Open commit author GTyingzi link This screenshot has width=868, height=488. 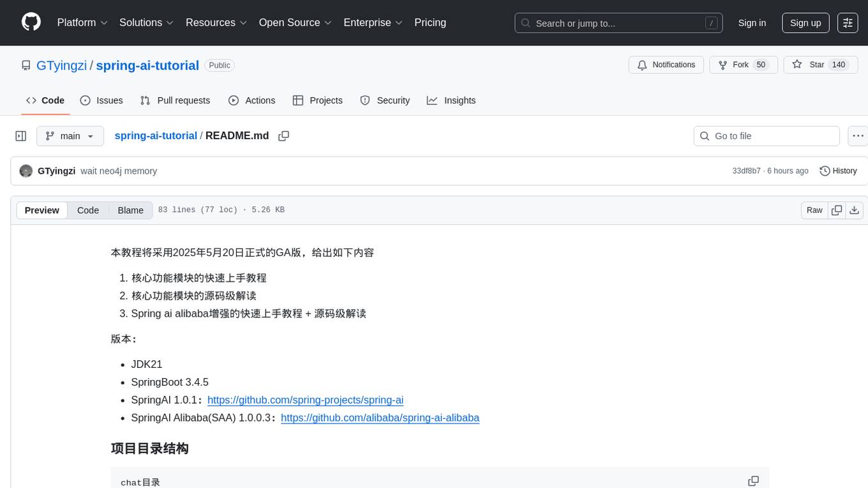[x=57, y=171]
